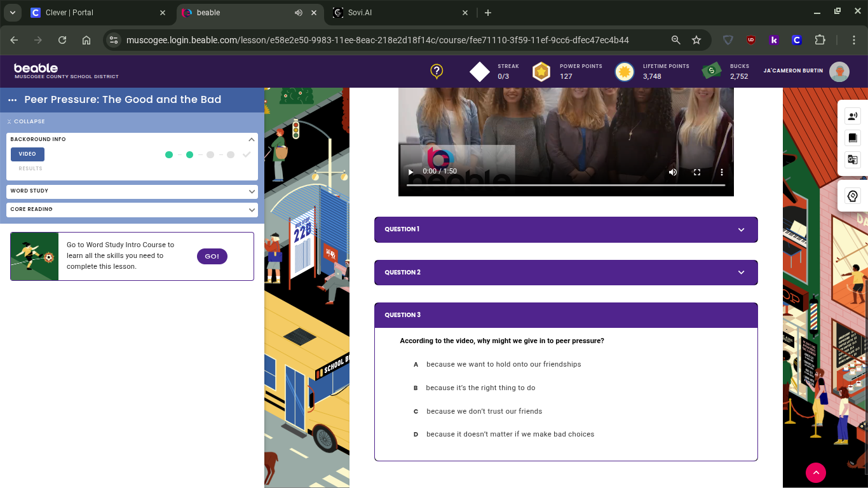Expand the Question 1 panel
This screenshot has width=868, height=488.
coord(566,229)
